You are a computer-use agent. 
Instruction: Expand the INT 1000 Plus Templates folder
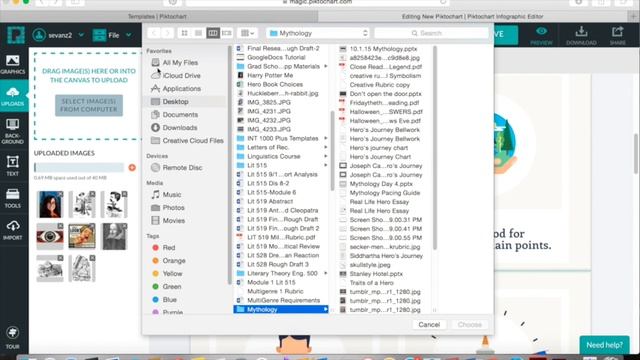coord(326,138)
